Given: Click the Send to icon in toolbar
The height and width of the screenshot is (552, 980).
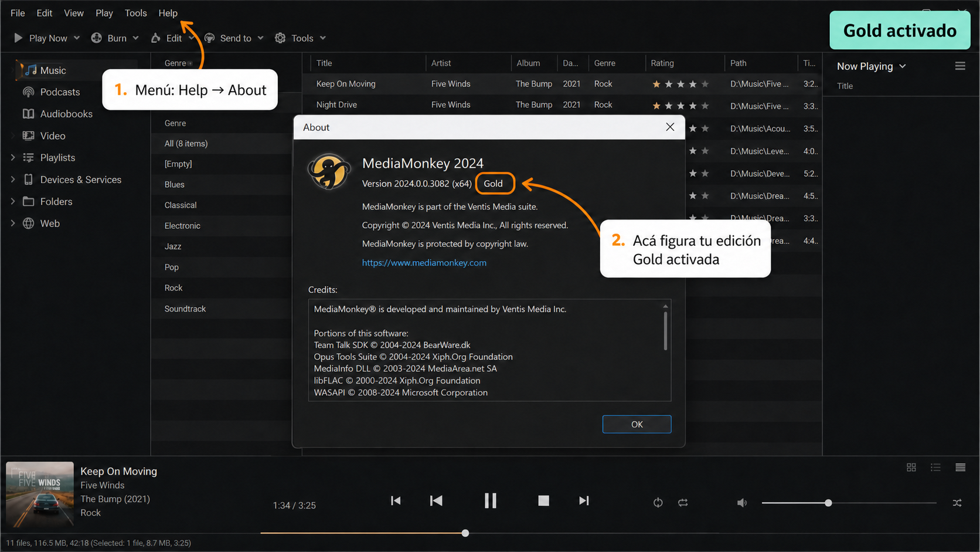Looking at the screenshot, I should 209,38.
